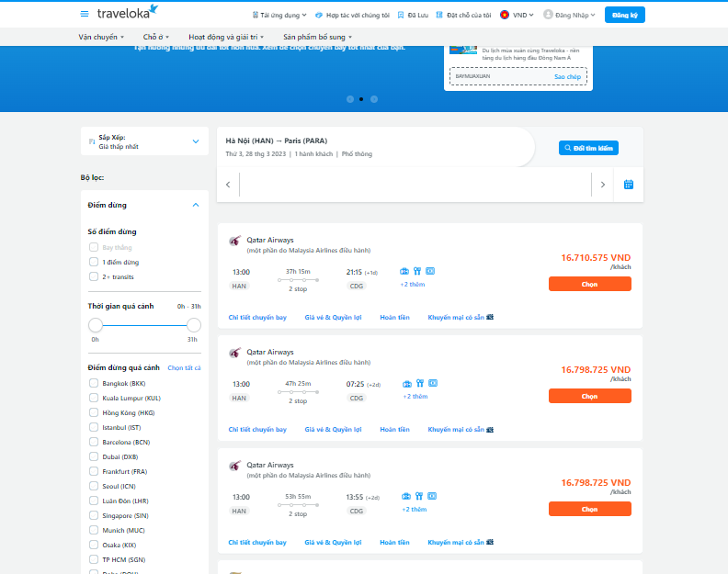
Task: Click meal icon on 53h 55m flight
Action: (x=419, y=496)
